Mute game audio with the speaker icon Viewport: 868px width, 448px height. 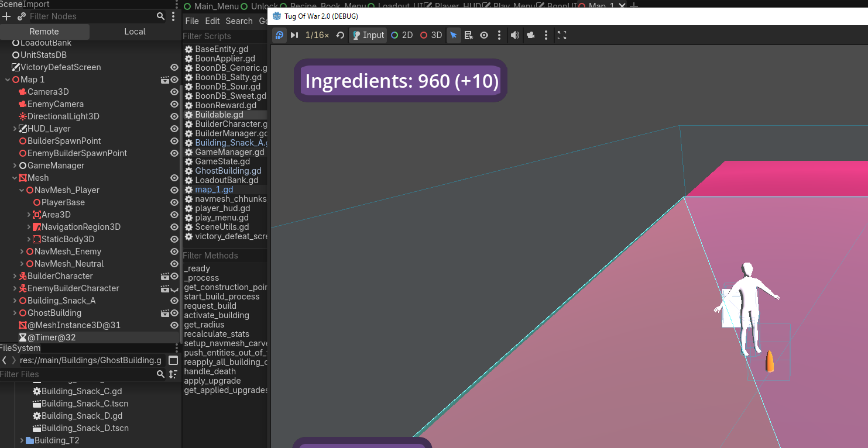click(514, 35)
